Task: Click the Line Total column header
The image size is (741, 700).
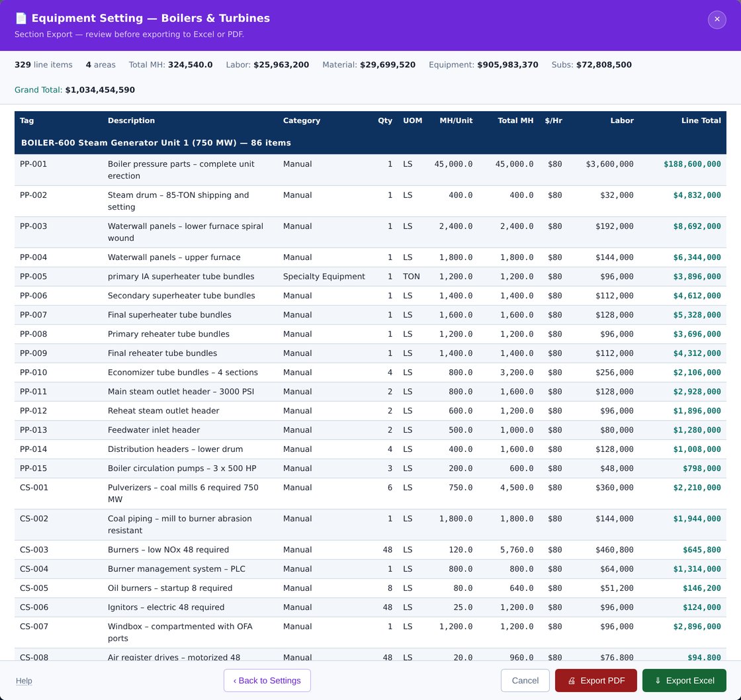Action: coord(701,120)
